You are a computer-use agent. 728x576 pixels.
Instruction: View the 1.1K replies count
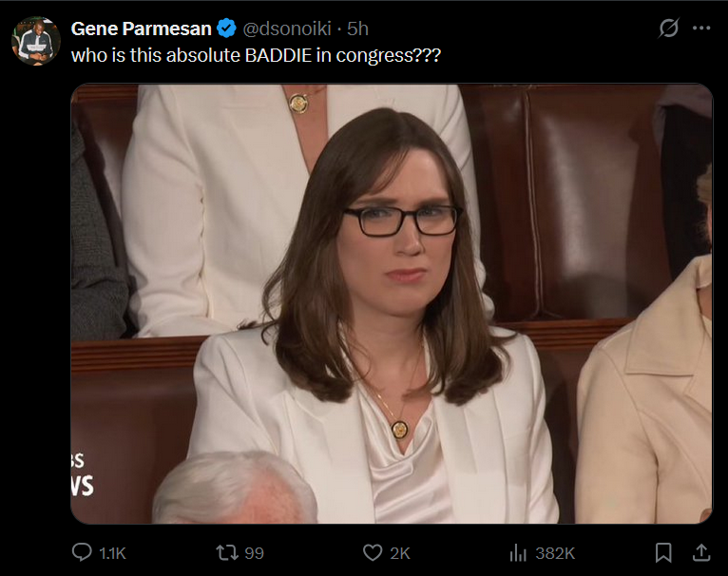(x=112, y=553)
